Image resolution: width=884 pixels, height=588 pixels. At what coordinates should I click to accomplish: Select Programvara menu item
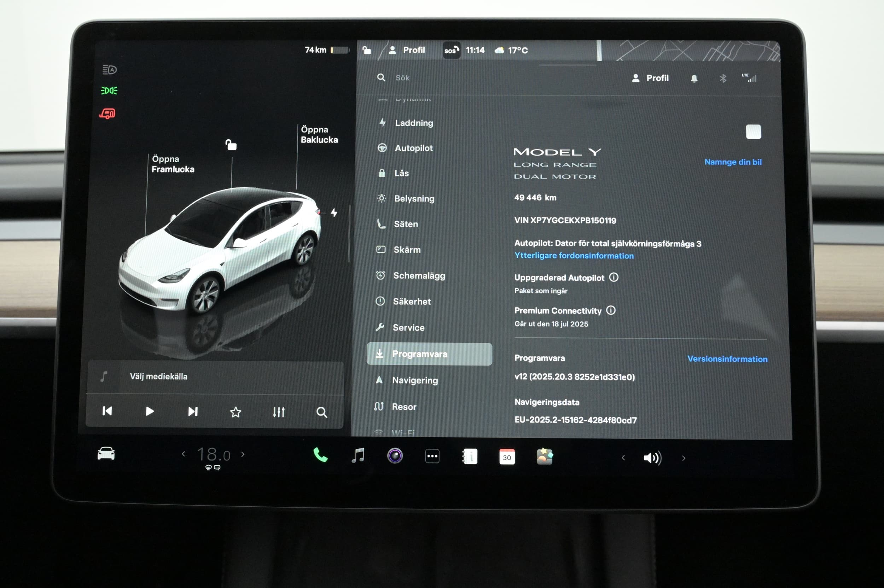[x=429, y=354]
